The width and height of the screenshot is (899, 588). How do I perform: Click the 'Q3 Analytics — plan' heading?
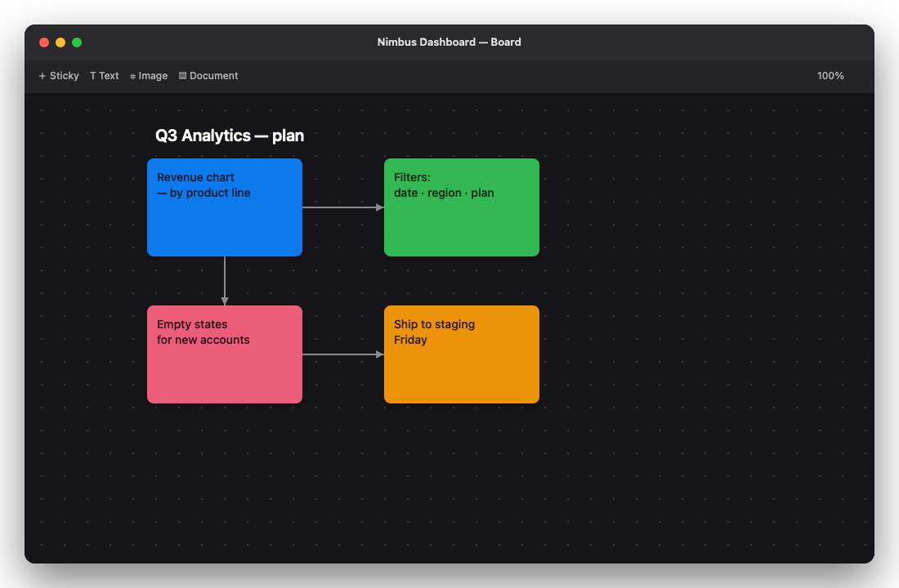pos(230,136)
